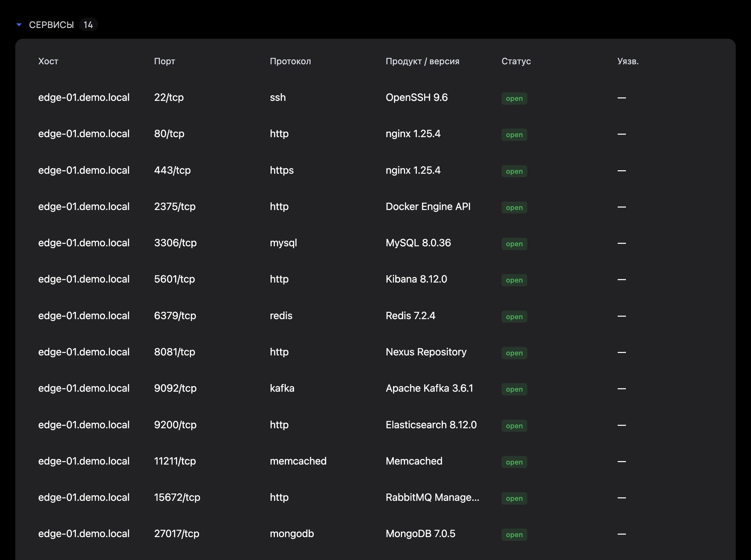
Task: Click nginx 1.25.4 in the 443/tcp row
Action: click(413, 170)
